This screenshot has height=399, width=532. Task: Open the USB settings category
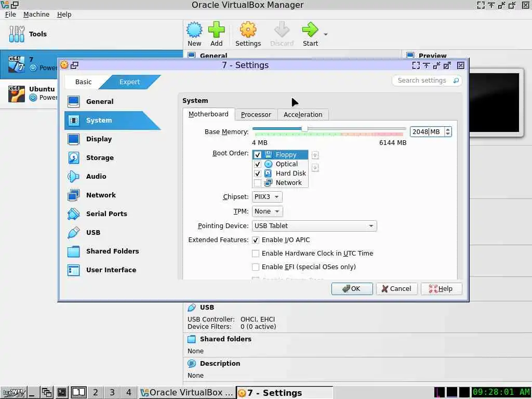(112, 232)
